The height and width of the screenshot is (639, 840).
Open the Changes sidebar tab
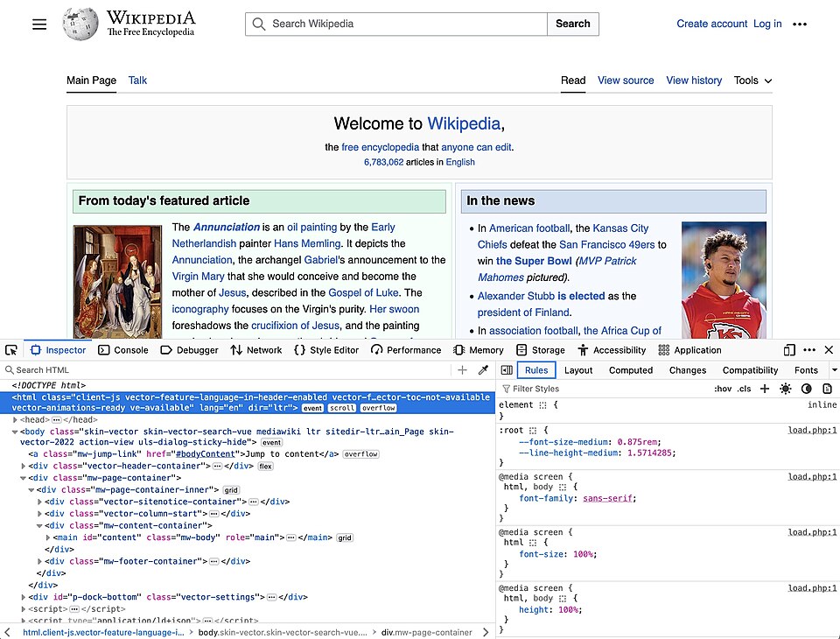[688, 370]
